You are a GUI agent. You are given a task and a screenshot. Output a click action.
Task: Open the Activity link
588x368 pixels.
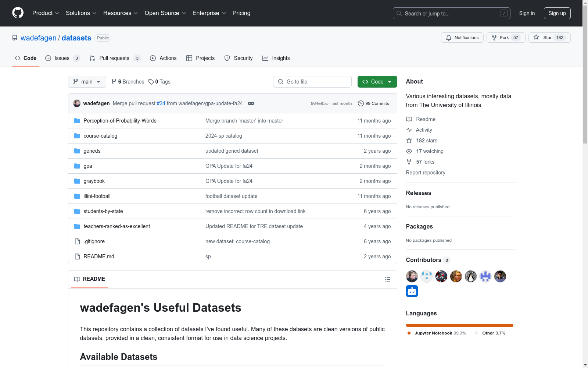[x=419, y=130]
